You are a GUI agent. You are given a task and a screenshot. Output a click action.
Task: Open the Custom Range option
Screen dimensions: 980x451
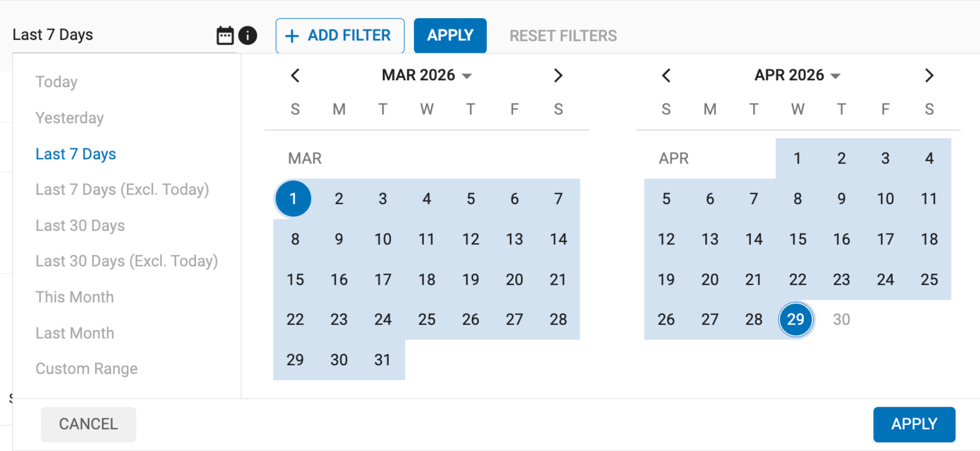87,368
